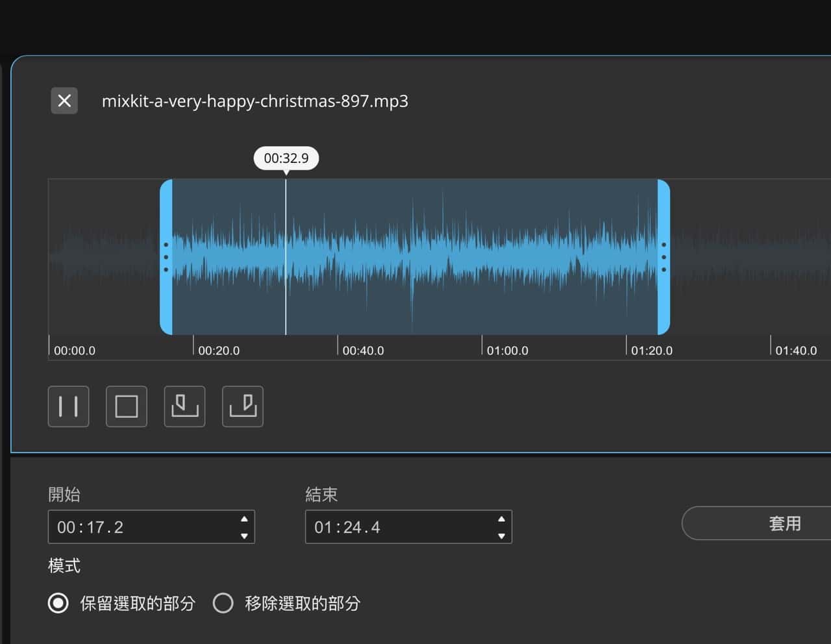831x644 pixels.
Task: Click the waveform at 00:40.0 mark
Action: point(338,257)
